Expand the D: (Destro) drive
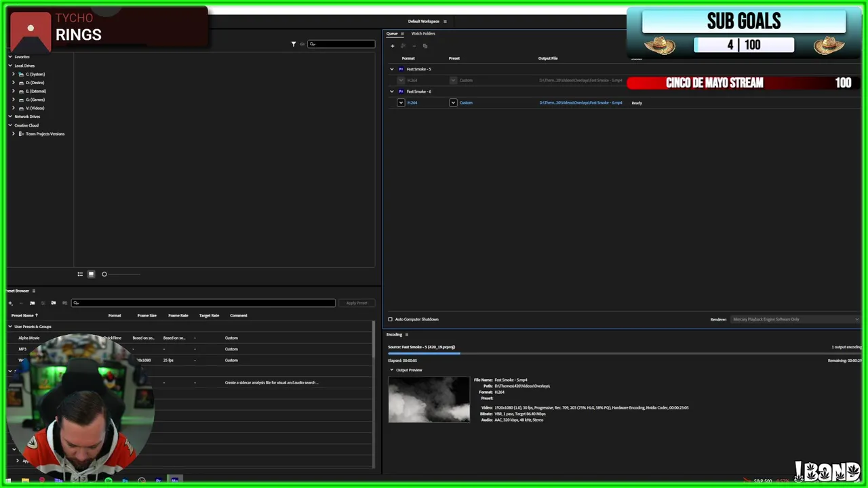 coord(14,83)
